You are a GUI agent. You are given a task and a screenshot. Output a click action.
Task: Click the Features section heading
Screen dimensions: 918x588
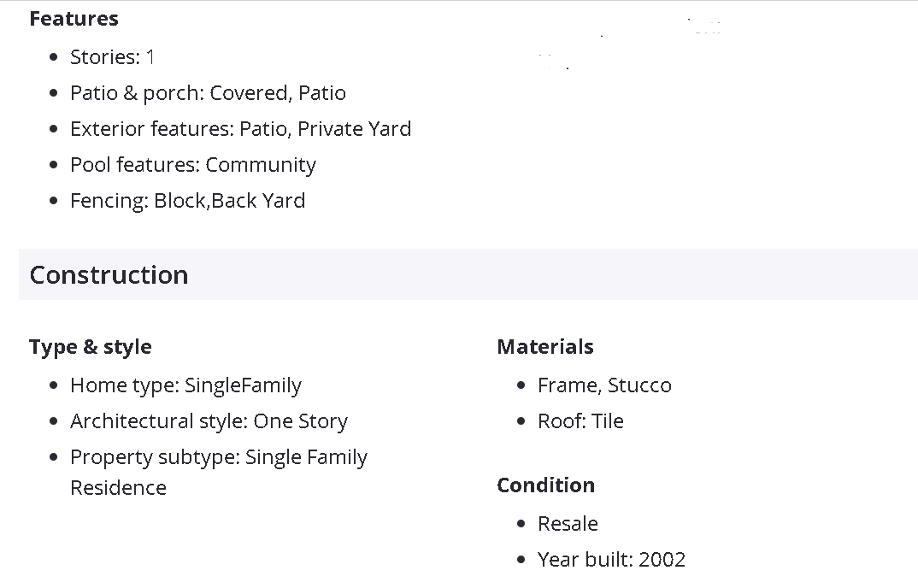click(x=74, y=19)
